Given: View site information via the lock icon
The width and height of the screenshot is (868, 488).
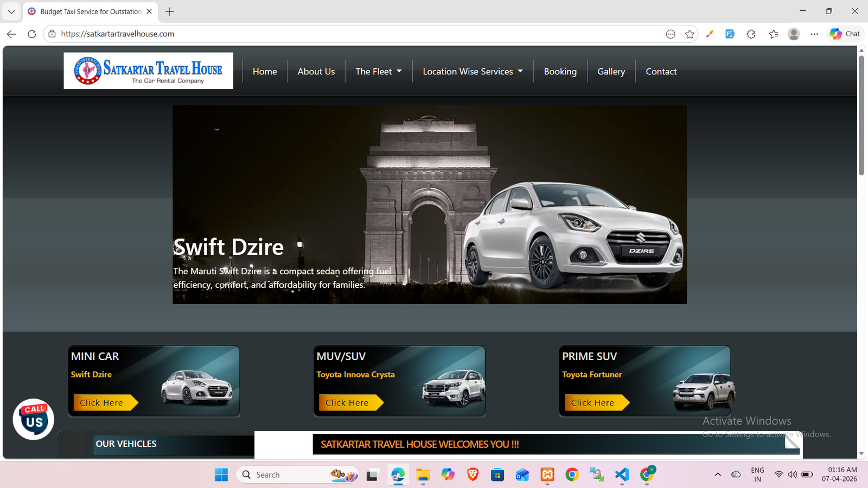Looking at the screenshot, I should click(52, 34).
